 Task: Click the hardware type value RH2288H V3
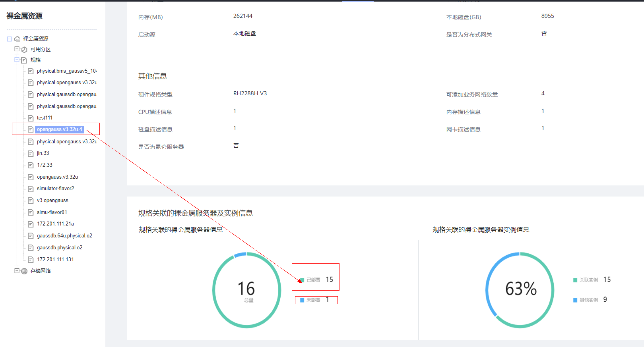(250, 94)
